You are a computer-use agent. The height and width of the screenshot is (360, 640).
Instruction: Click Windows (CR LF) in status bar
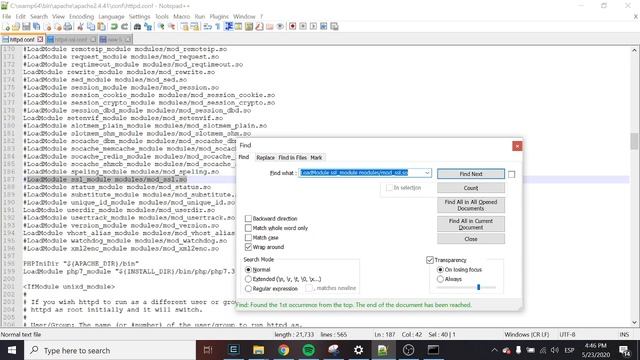tap(527, 334)
